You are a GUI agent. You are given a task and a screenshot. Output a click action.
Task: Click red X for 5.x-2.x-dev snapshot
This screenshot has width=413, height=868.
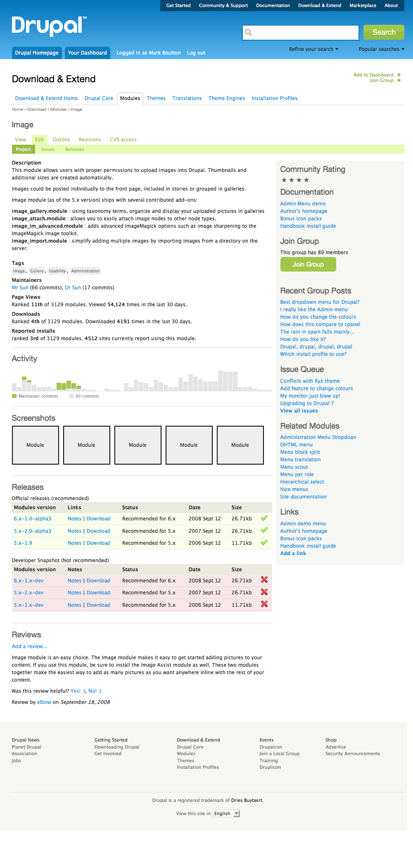264,592
